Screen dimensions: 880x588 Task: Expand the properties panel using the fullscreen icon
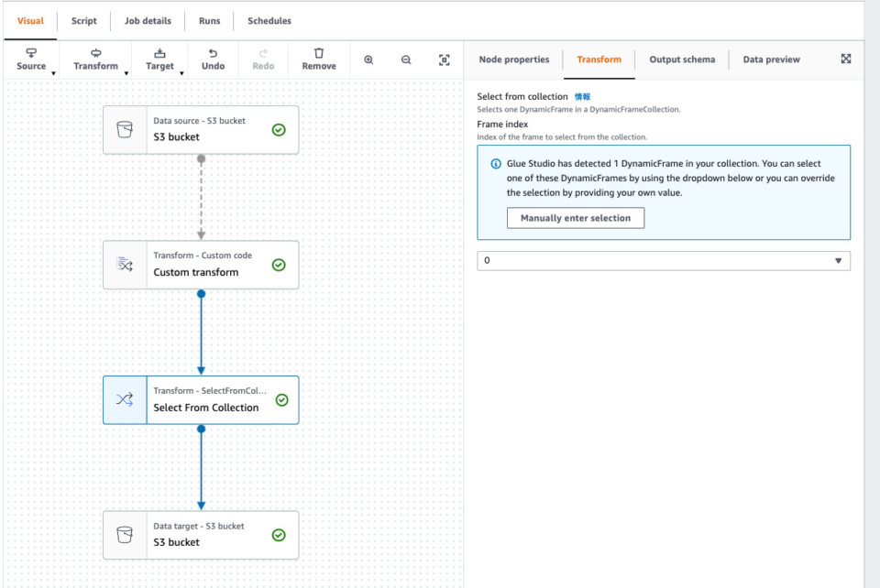click(x=845, y=59)
